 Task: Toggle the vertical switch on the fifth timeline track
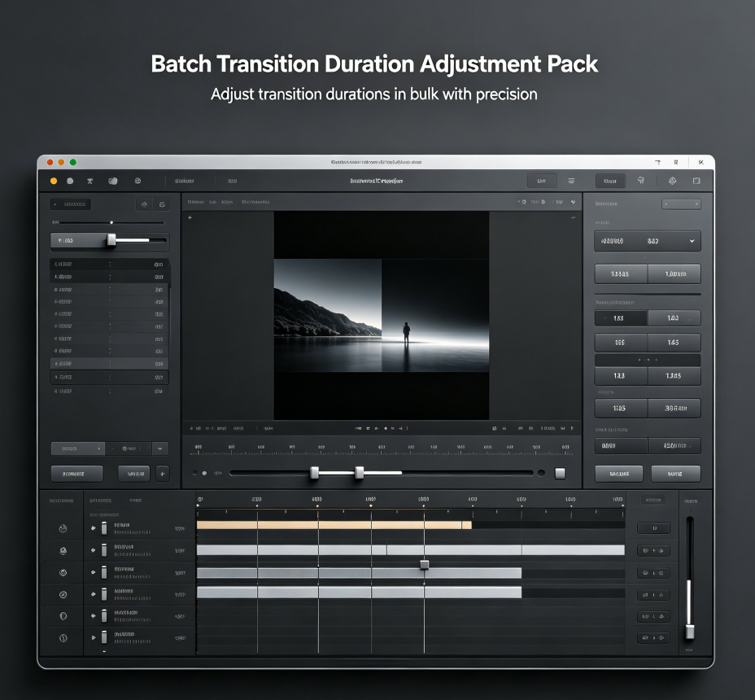click(104, 615)
